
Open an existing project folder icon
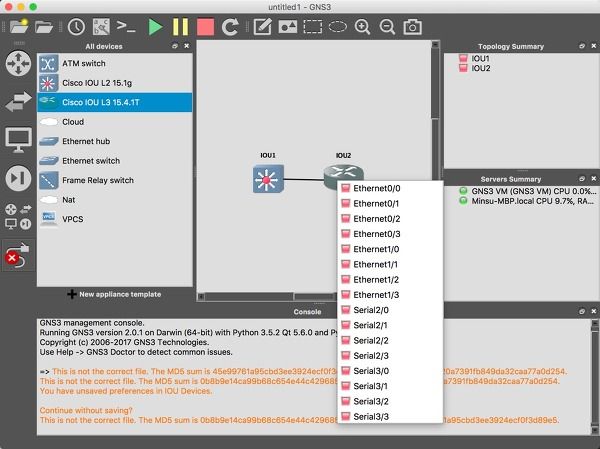44,27
